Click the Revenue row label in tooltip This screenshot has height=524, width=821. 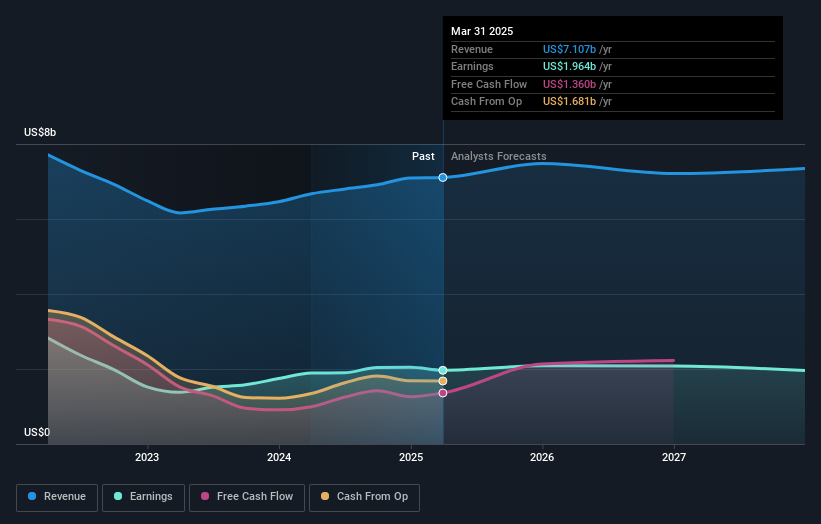tap(472, 49)
